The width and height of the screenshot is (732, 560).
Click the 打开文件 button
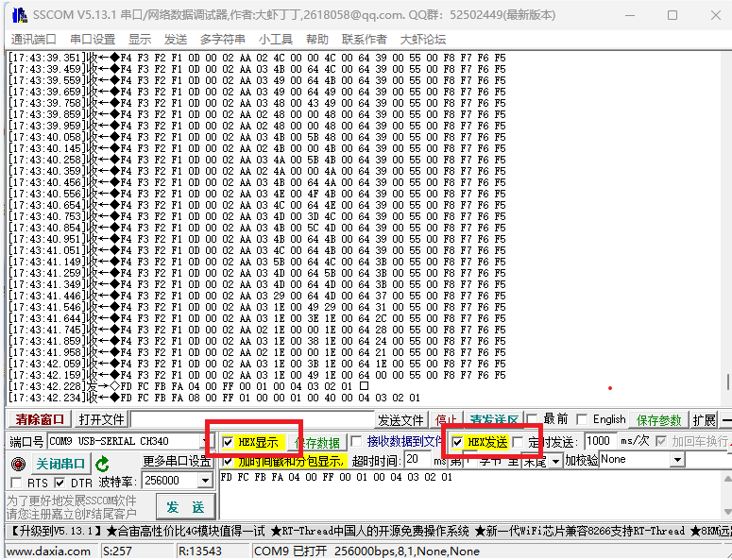[x=101, y=419]
